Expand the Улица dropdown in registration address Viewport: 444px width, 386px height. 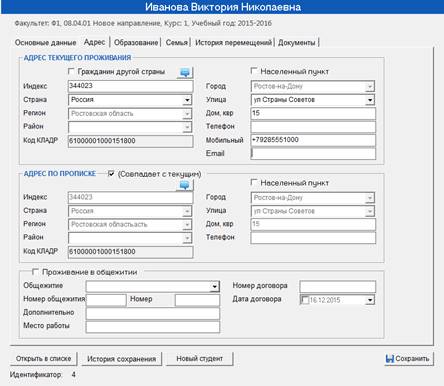pyautogui.click(x=370, y=211)
